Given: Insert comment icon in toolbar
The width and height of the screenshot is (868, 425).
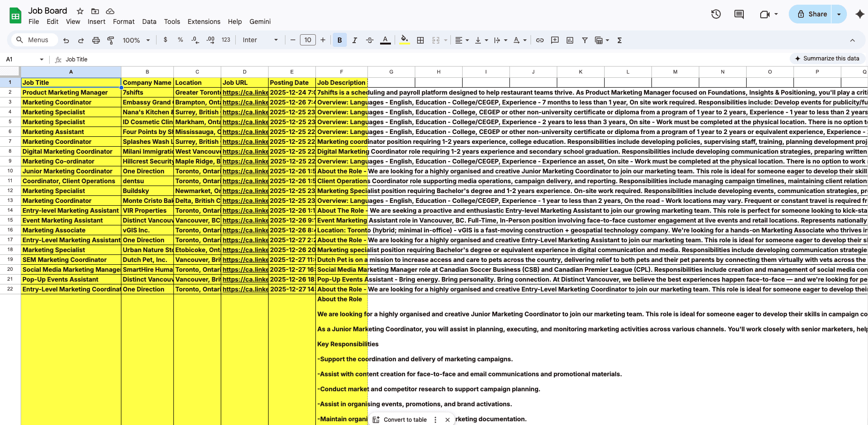Looking at the screenshot, I should point(555,40).
